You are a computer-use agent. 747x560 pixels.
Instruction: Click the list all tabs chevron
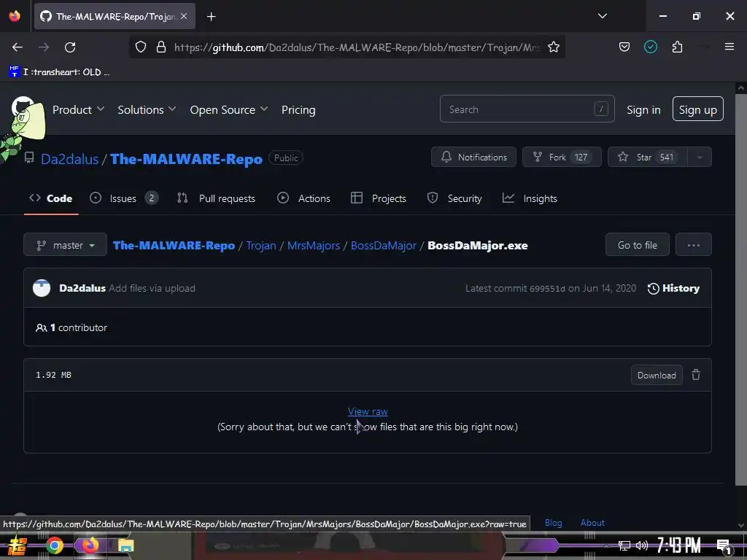point(602,16)
